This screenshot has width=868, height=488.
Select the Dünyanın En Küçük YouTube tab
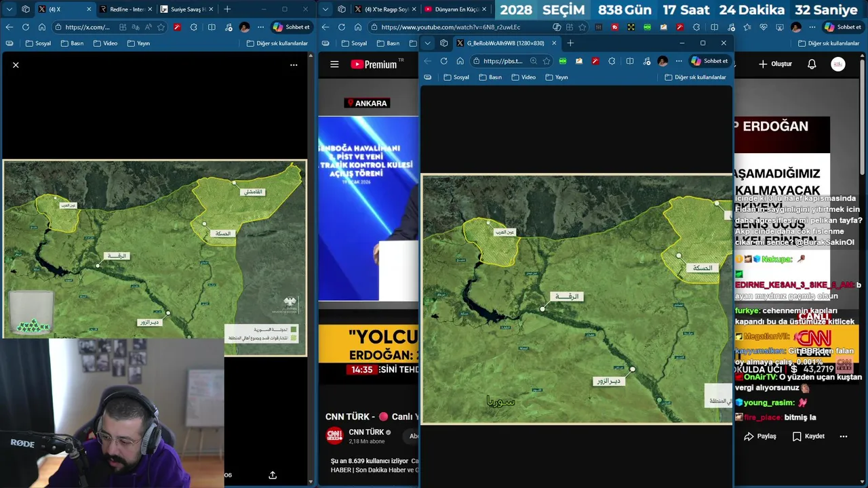tap(454, 9)
